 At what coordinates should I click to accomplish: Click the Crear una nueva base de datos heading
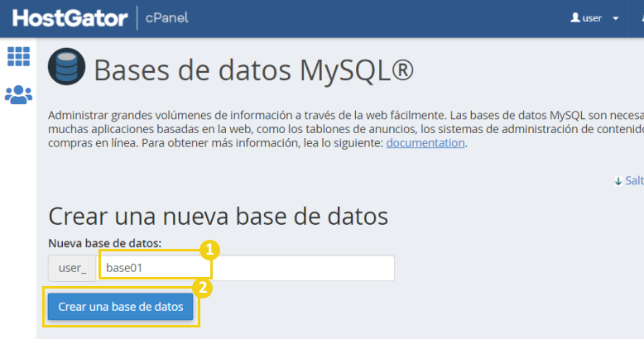218,217
